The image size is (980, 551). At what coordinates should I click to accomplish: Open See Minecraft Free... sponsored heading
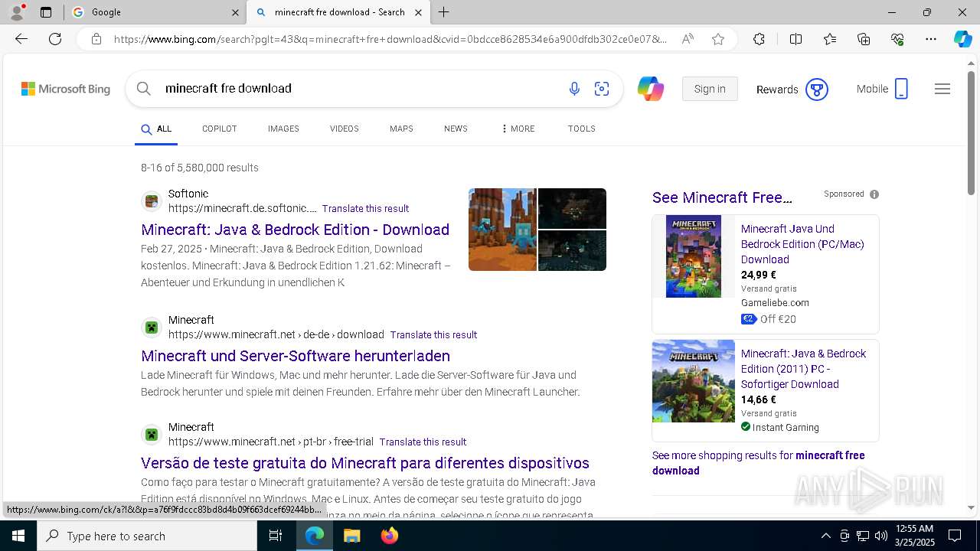tap(722, 197)
